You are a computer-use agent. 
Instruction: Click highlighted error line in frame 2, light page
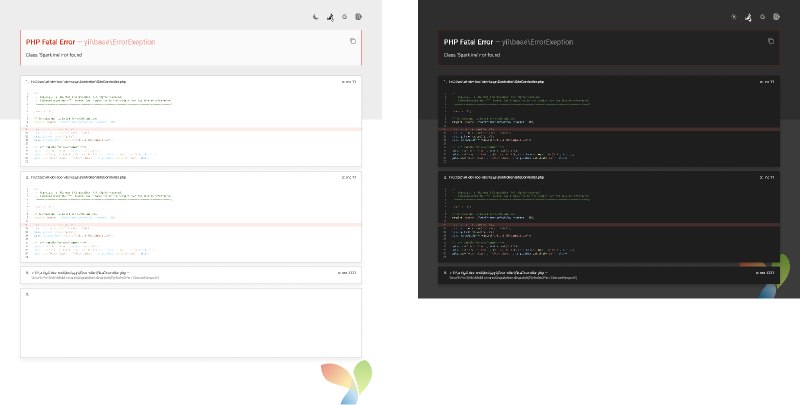pyautogui.click(x=191, y=225)
